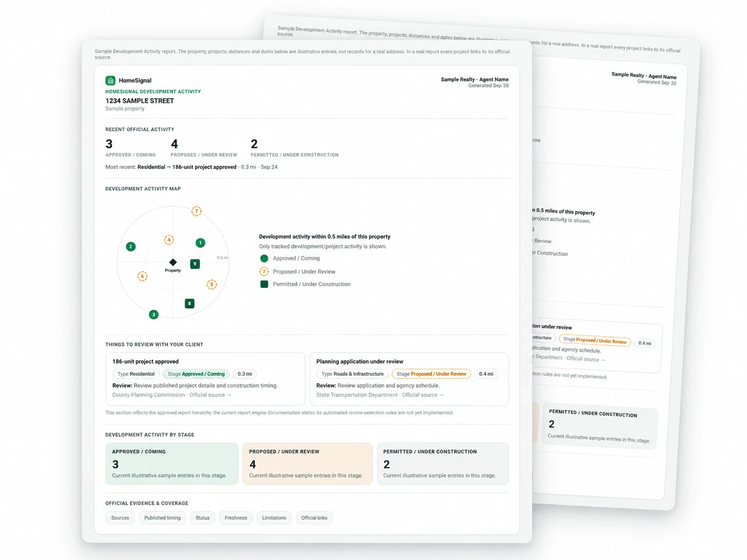
Task: Select square map marker 8
Action: tap(189, 303)
